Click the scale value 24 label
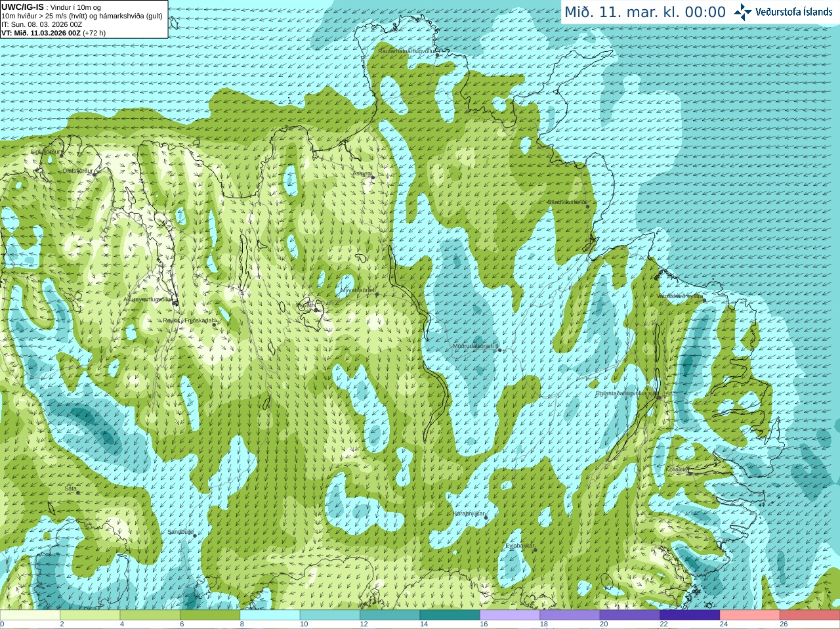The height and width of the screenshot is (629, 840). (x=724, y=624)
